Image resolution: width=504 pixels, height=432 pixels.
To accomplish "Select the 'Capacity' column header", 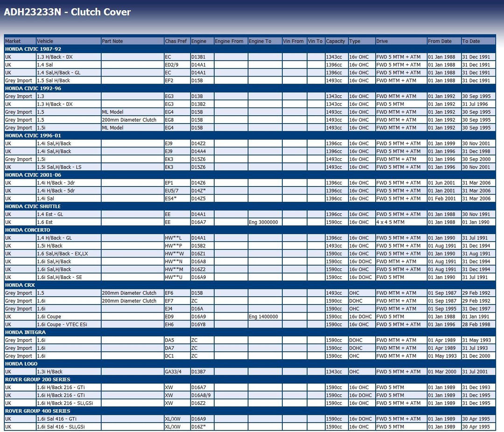I will tap(336, 41).
